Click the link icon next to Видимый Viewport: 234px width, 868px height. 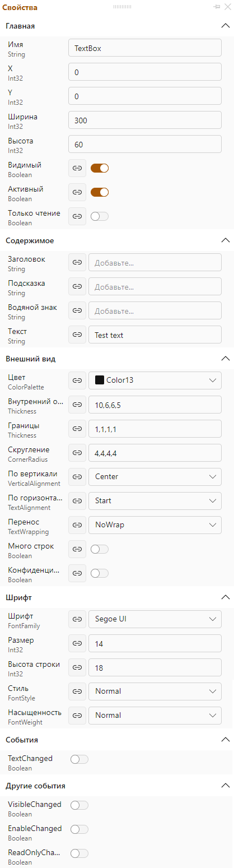(x=77, y=168)
